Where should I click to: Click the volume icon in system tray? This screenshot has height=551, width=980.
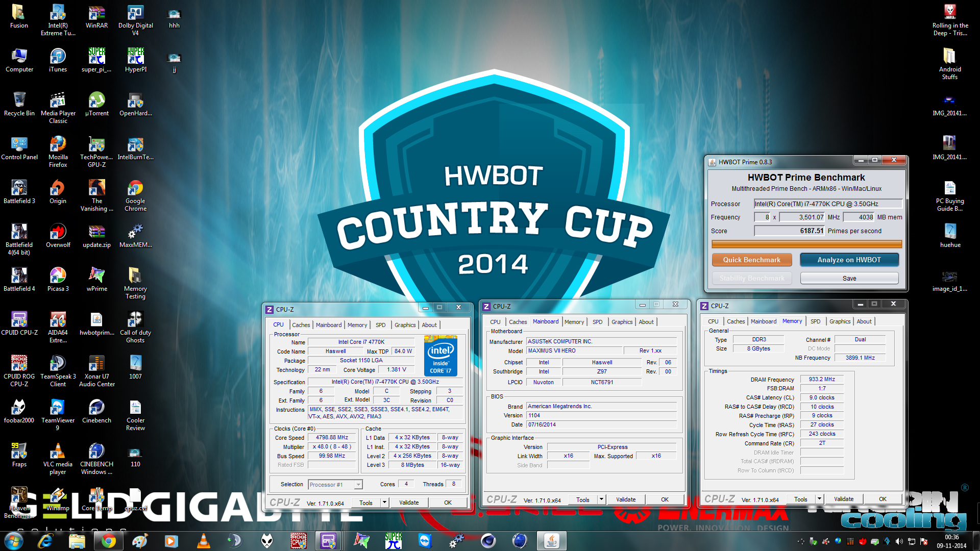(x=899, y=541)
